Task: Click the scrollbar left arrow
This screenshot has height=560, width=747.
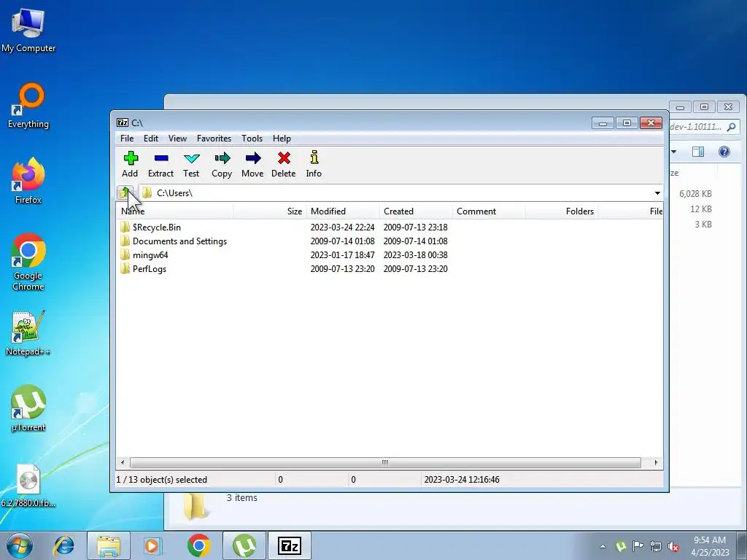Action: pyautogui.click(x=123, y=462)
